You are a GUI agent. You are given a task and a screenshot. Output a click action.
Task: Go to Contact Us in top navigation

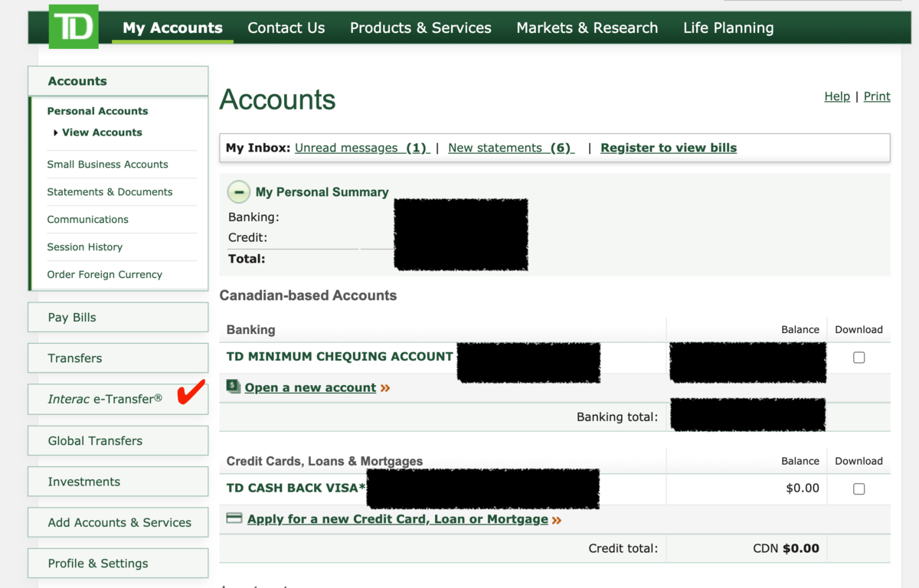pyautogui.click(x=286, y=28)
